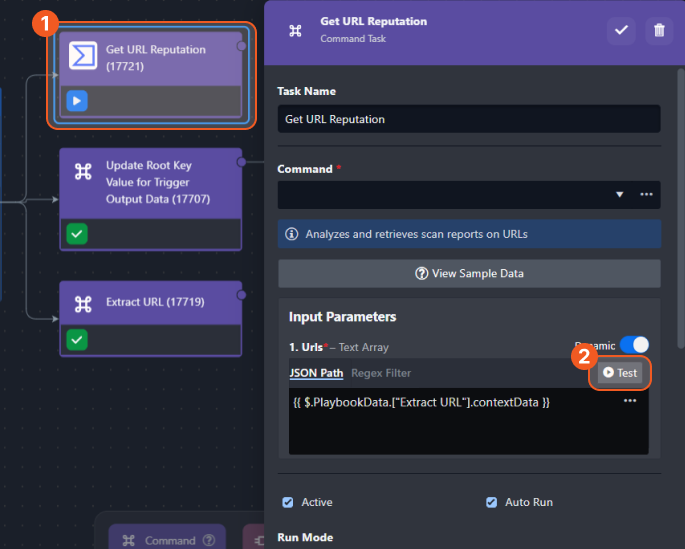The image size is (685, 549).
Task: Toggle the Dynamic switch for Urls
Action: coord(634,345)
